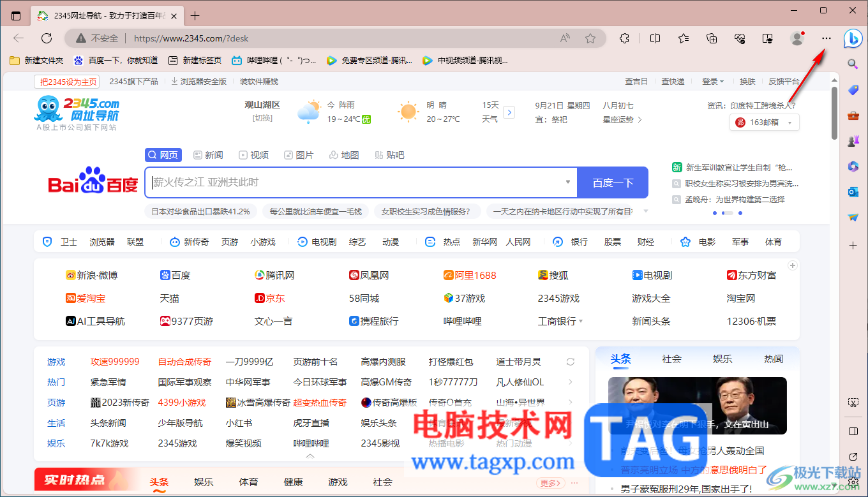Expand the 热门 row arrow
This screenshot has width=868, height=497.
(571, 382)
